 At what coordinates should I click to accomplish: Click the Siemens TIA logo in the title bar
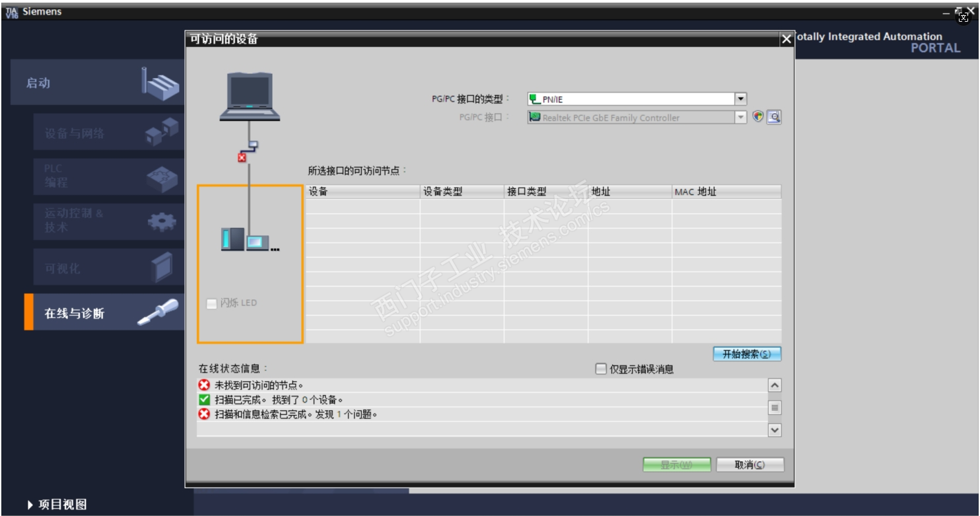click(12, 12)
